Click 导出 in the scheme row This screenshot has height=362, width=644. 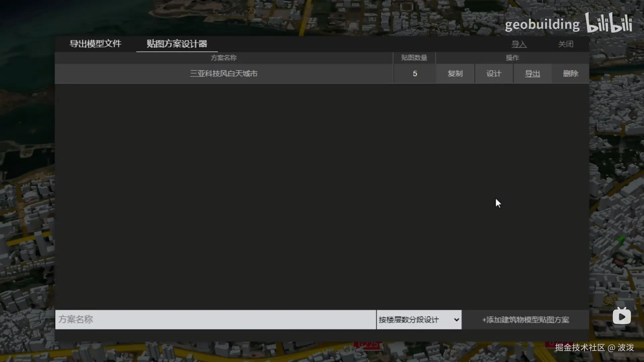tap(532, 74)
